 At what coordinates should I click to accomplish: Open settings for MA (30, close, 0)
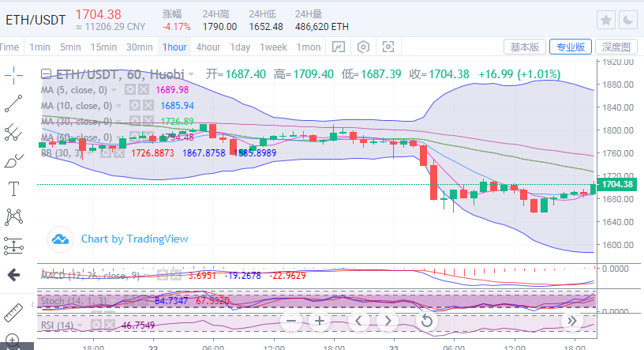point(135,122)
